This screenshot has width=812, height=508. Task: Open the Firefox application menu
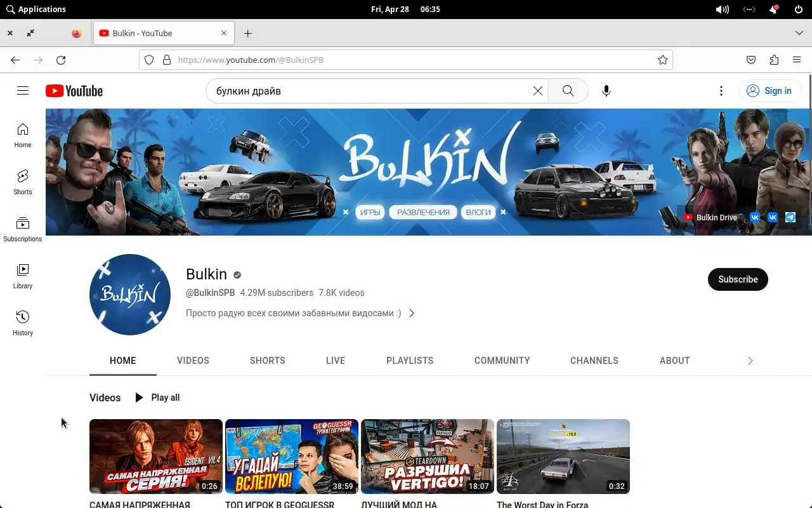click(797, 60)
